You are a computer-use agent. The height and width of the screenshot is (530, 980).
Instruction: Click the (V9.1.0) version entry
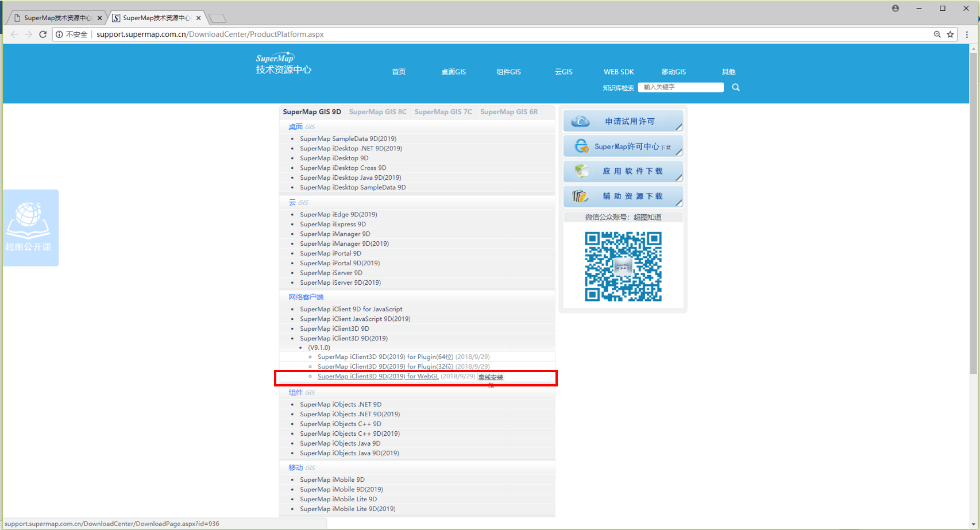click(x=319, y=347)
